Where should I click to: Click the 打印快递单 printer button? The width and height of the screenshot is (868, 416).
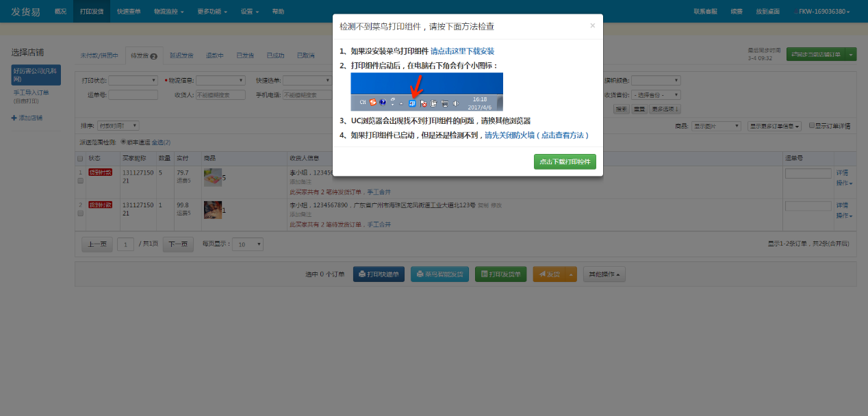coord(379,274)
